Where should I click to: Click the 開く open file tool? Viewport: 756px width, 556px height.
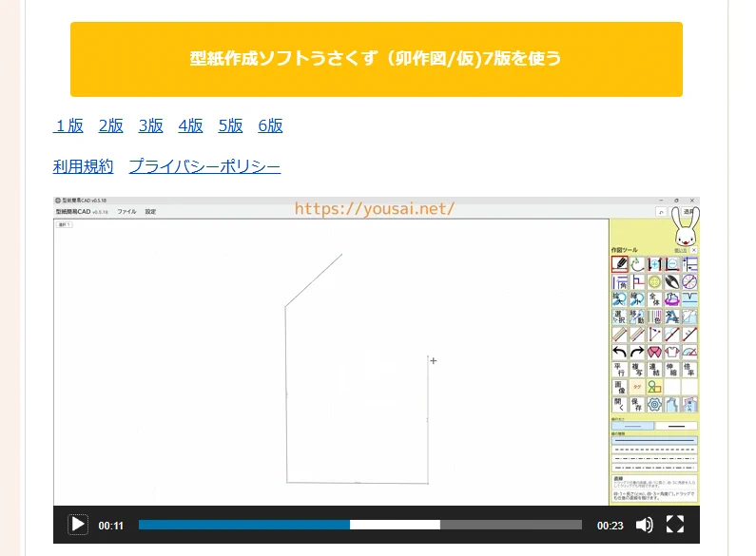(x=620, y=404)
